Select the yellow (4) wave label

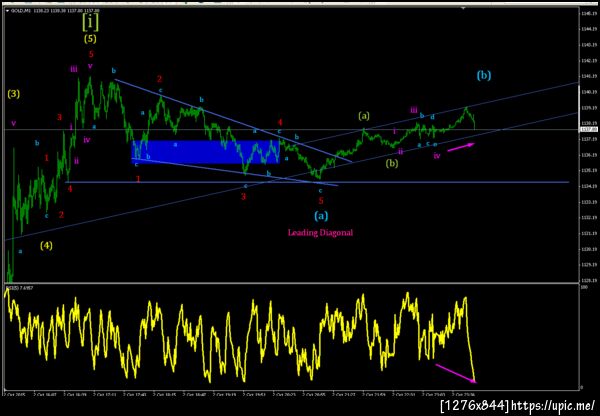coord(46,246)
